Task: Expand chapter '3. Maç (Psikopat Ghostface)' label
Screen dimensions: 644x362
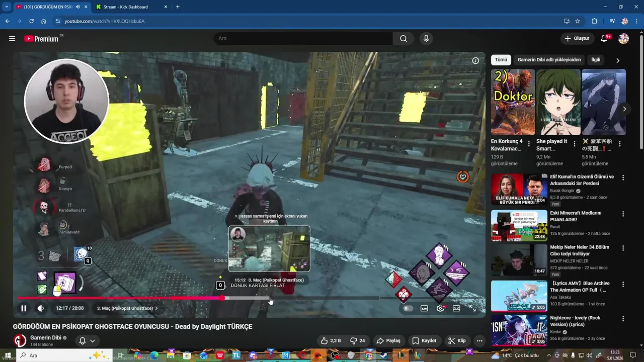Action: [127, 308]
